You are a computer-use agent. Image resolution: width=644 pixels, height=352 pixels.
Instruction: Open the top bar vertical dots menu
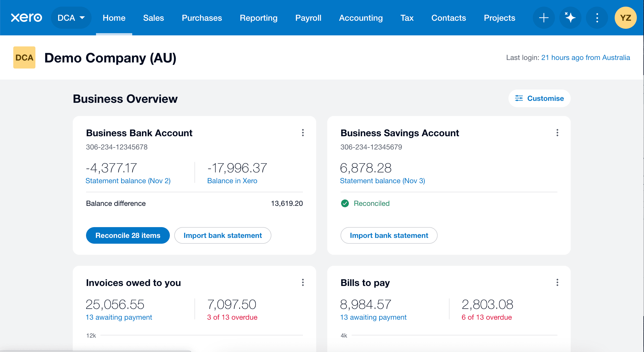pos(597,18)
